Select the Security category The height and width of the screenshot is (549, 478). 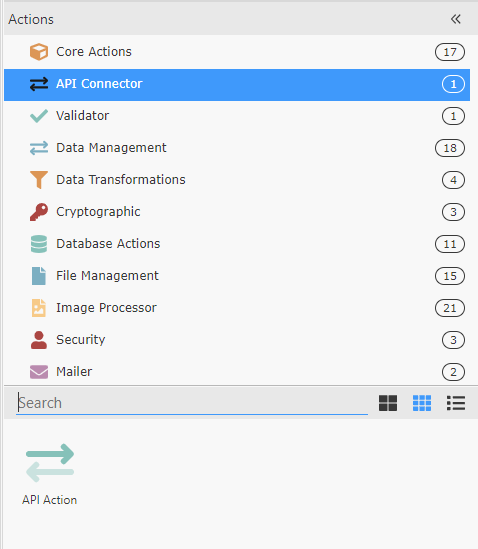point(237,340)
